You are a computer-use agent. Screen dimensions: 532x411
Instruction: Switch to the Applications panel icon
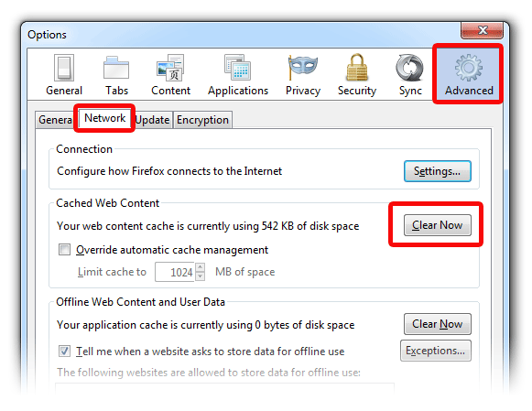pos(237,68)
